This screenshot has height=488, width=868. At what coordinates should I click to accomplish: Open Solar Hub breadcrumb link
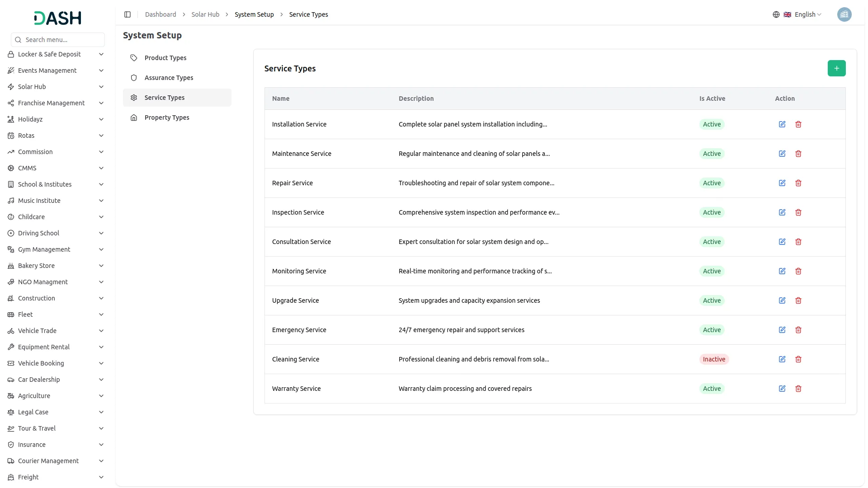point(205,14)
